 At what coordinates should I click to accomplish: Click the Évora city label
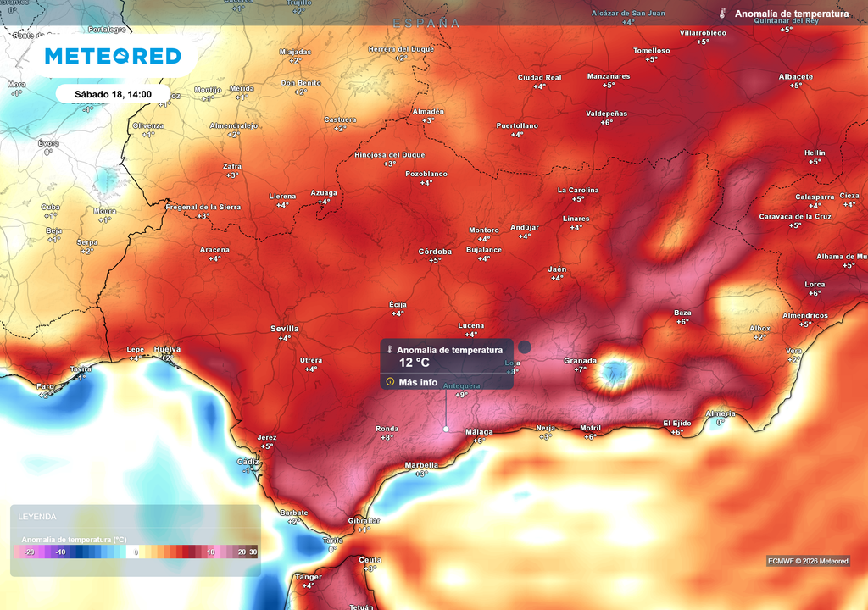click(x=48, y=143)
